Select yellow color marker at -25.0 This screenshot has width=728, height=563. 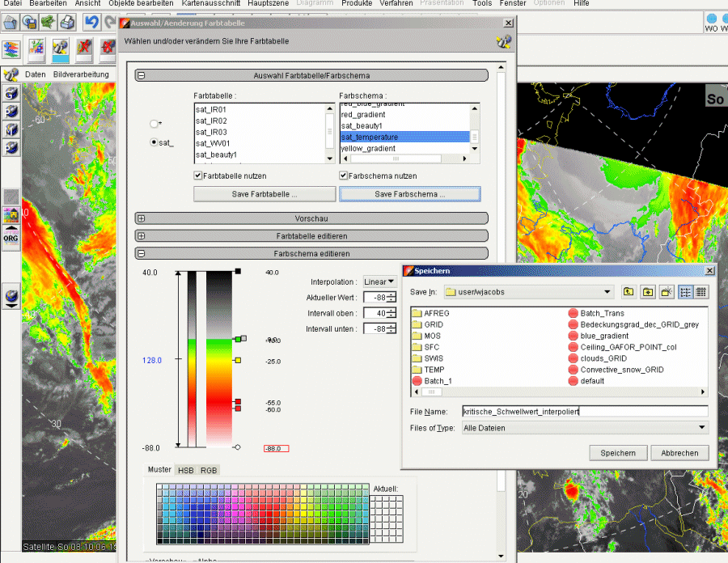[238, 360]
